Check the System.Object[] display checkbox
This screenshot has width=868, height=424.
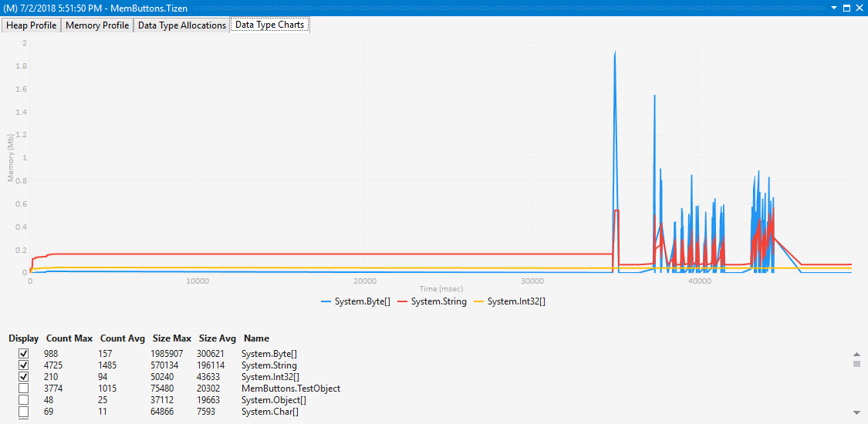pyautogui.click(x=23, y=400)
